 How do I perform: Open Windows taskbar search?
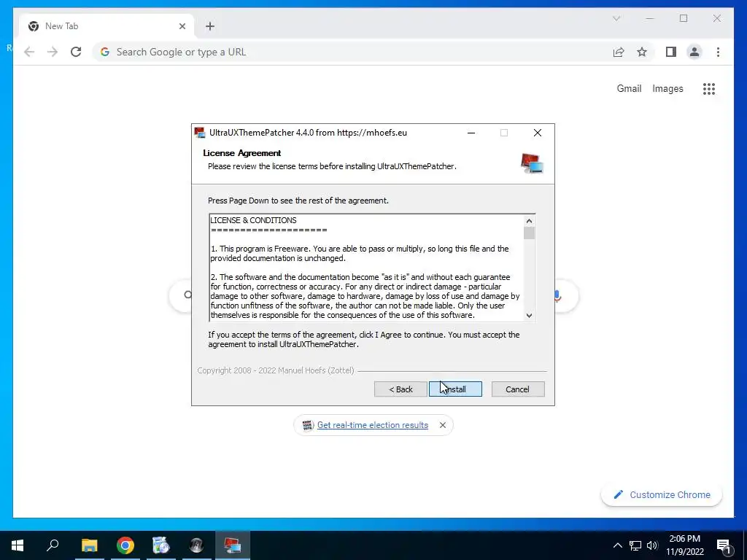(53, 545)
